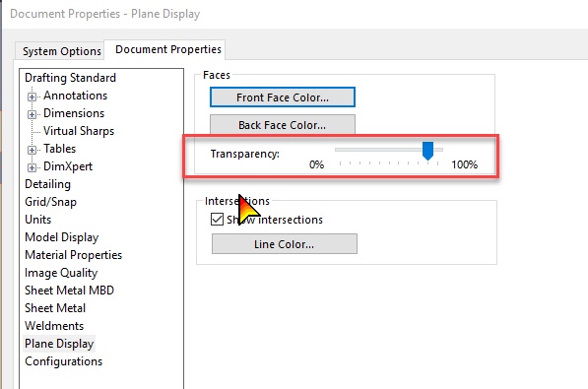Select Model Display in the list
Viewport: 588px width, 389px height.
[62, 237]
